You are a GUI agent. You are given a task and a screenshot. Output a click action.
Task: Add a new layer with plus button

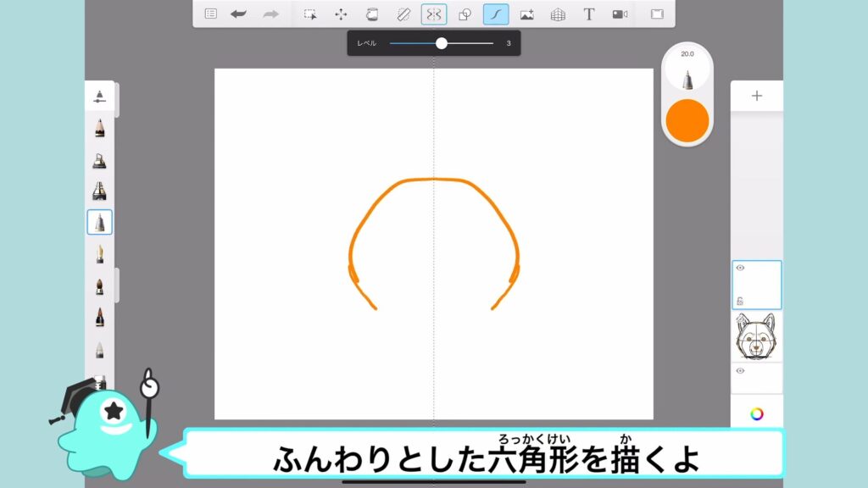point(756,96)
